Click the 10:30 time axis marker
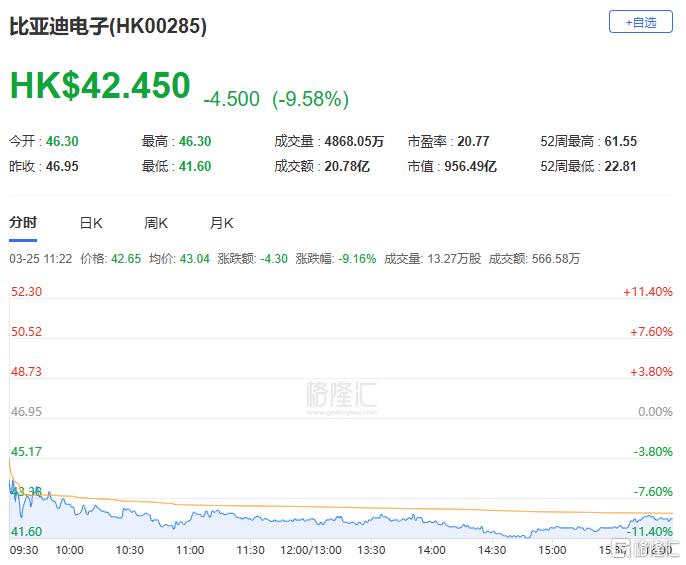686x565 pixels. coord(130,550)
